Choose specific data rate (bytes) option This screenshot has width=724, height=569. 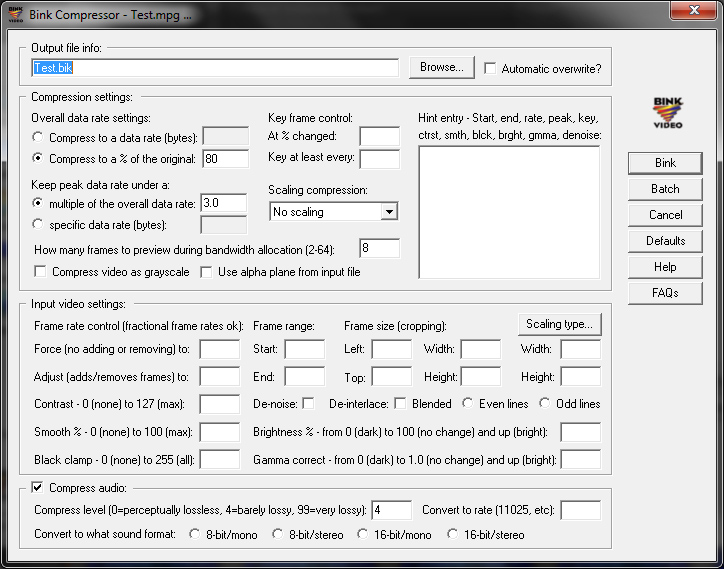coord(39,224)
